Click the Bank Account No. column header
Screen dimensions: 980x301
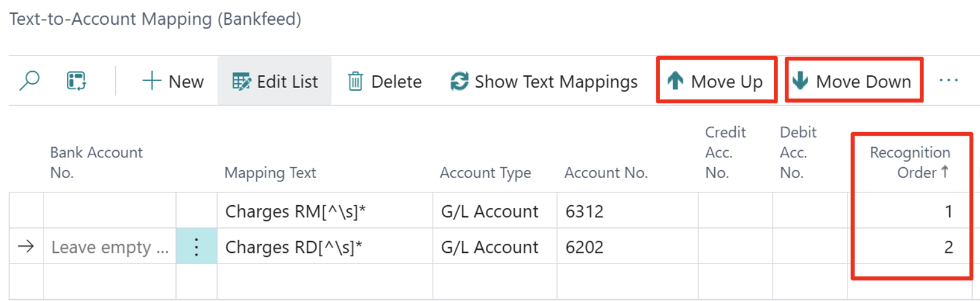tap(96, 162)
